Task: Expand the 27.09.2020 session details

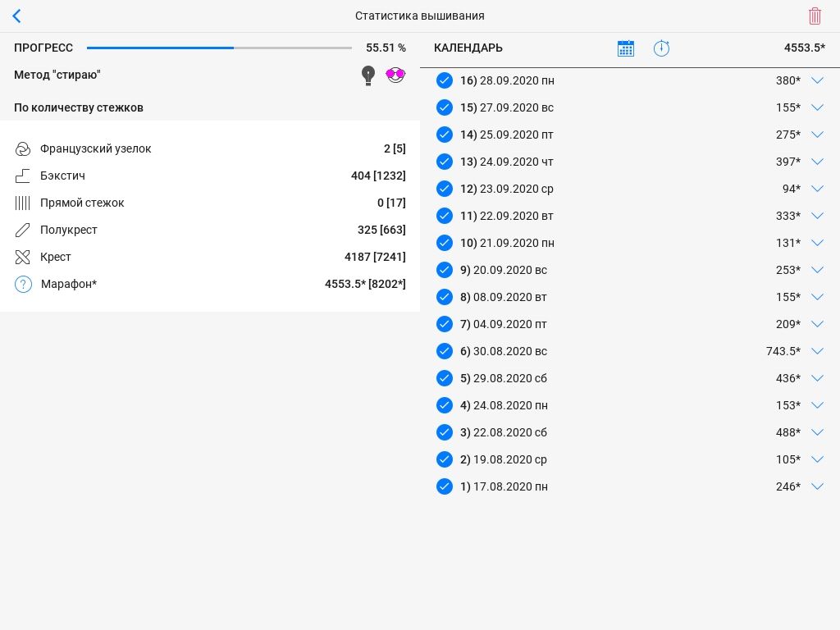Action: coord(817,107)
